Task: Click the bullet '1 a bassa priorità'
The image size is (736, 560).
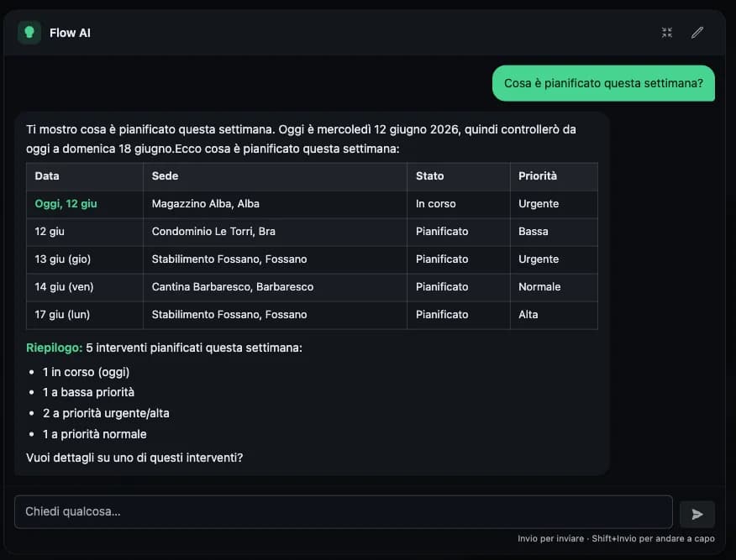Action: coord(88,392)
